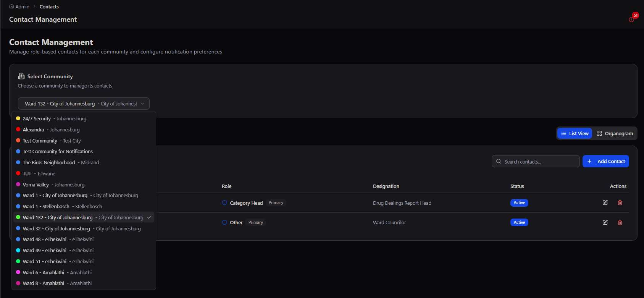Click the checkmark beside Ward 132 option
This screenshot has height=298, width=644.
click(x=149, y=217)
